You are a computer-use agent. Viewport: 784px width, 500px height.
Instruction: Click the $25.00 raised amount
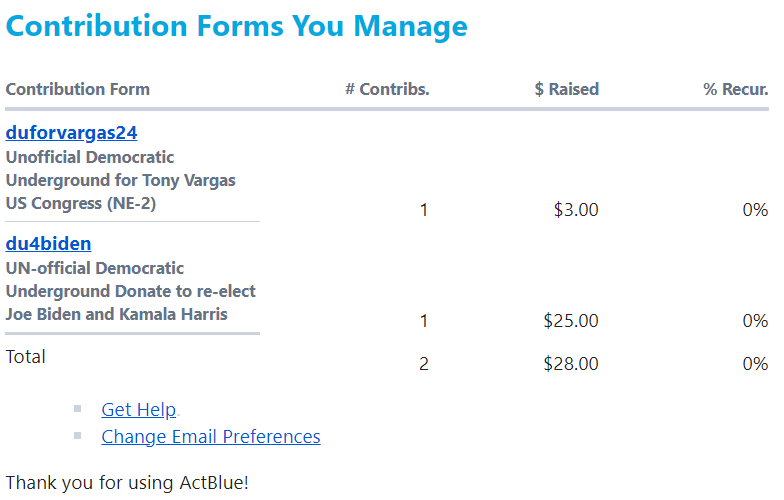coord(571,321)
